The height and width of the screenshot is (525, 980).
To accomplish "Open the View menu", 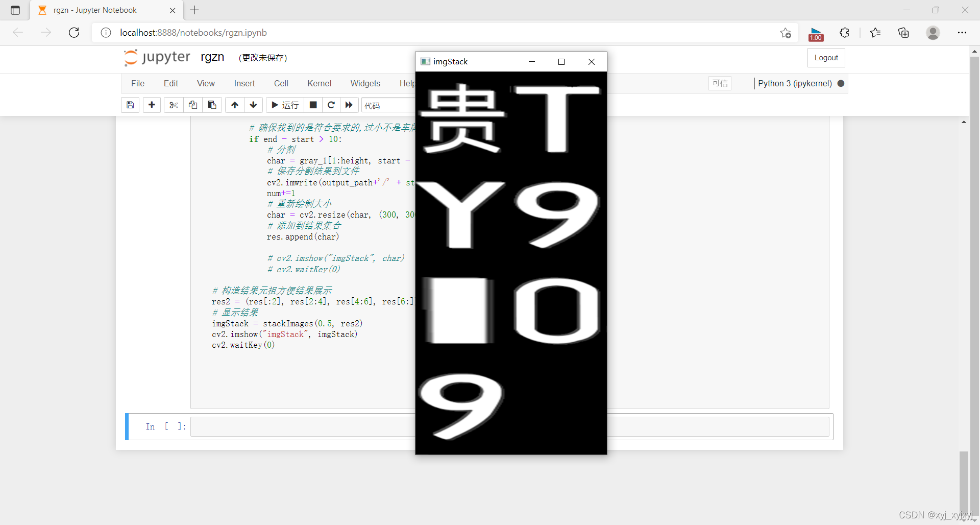I will [x=206, y=84].
